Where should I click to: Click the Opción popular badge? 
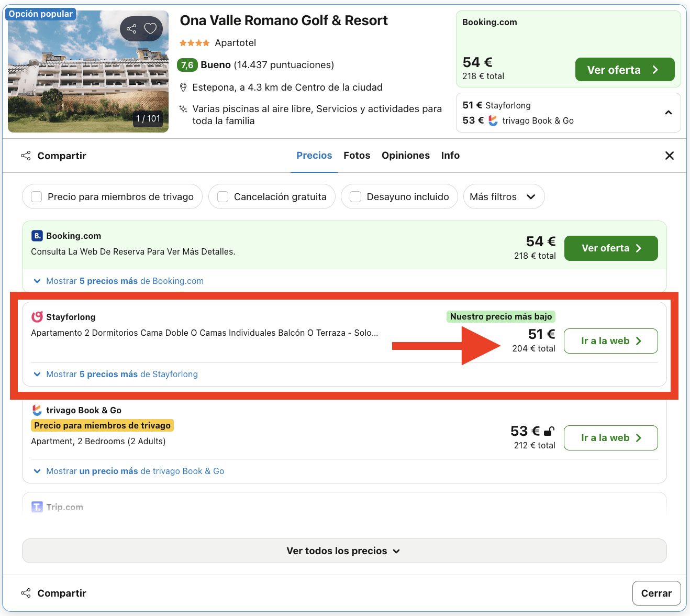click(x=41, y=14)
